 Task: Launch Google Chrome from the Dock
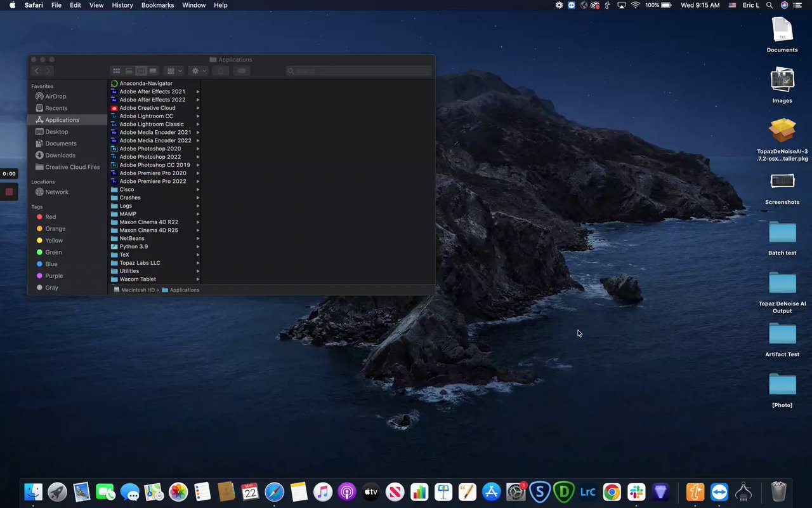coord(612,492)
